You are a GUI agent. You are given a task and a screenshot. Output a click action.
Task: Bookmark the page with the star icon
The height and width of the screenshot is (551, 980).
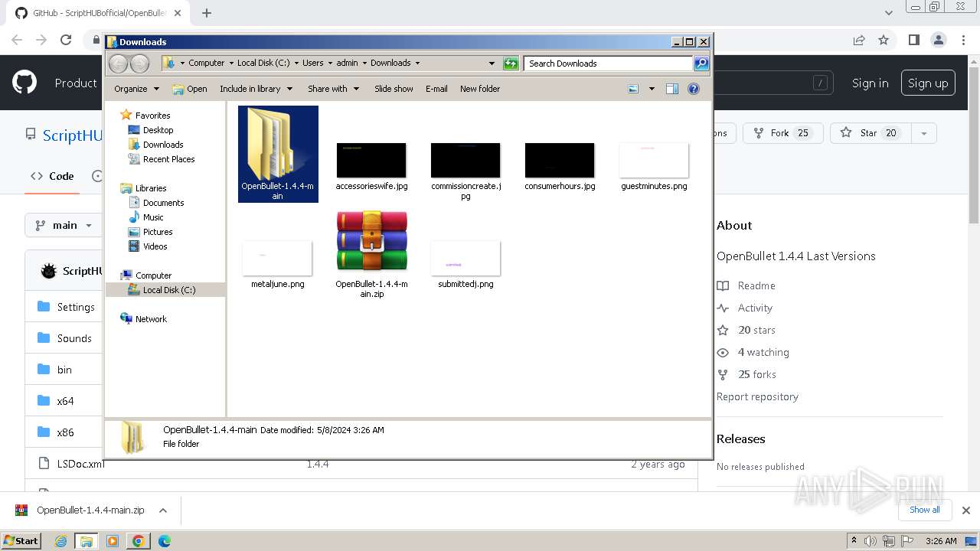[x=884, y=40]
